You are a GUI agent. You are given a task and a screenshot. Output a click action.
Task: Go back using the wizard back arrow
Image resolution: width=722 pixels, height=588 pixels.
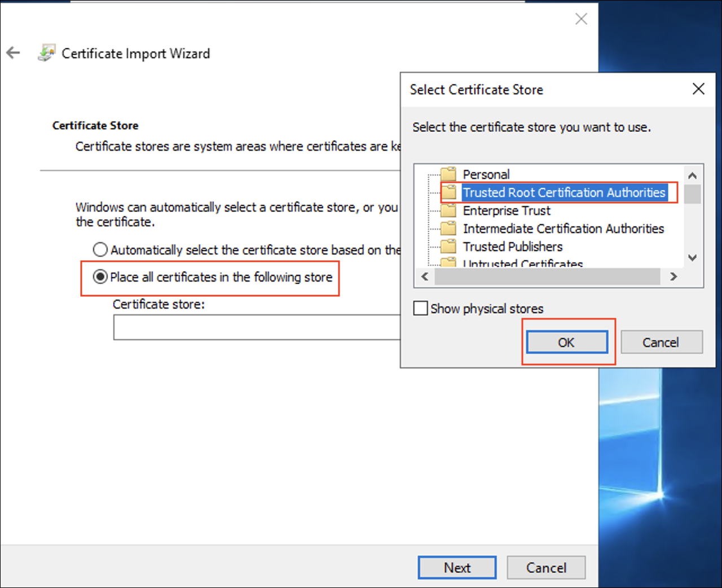[13, 53]
